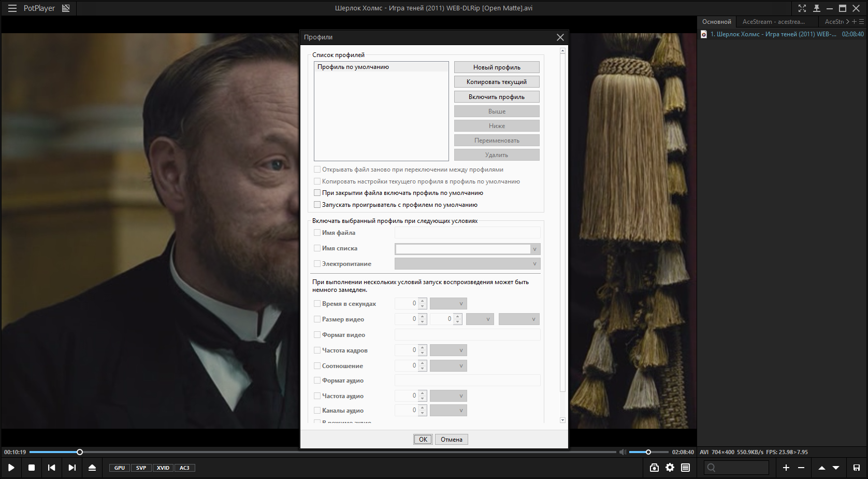Take a screenshot with the camera icon
This screenshot has width=868, height=479.
654,468
